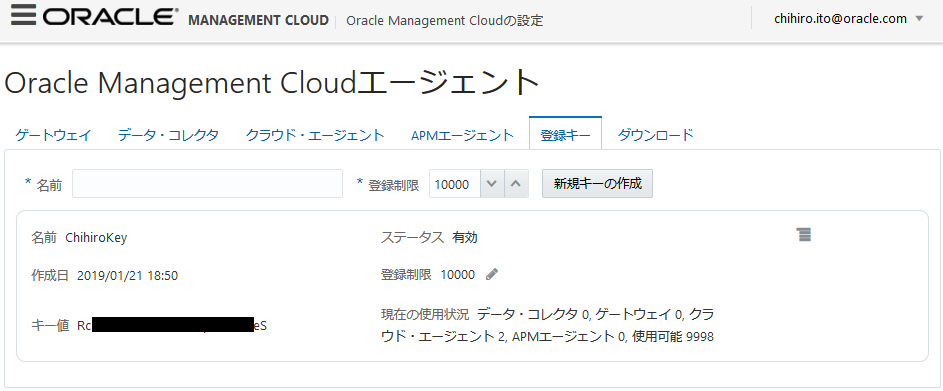Switch to the データ・コレクタ tab

tap(168, 135)
